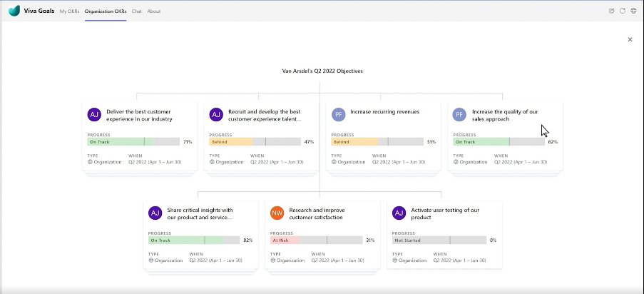Click the 51% Behind progress bar
Screen dimensions: 644x294
(x=377, y=142)
